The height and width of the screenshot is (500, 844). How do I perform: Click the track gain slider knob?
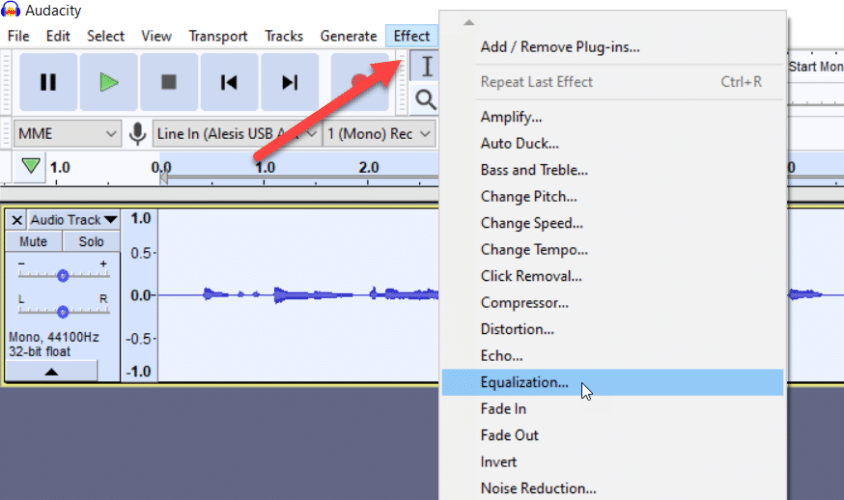[x=63, y=276]
